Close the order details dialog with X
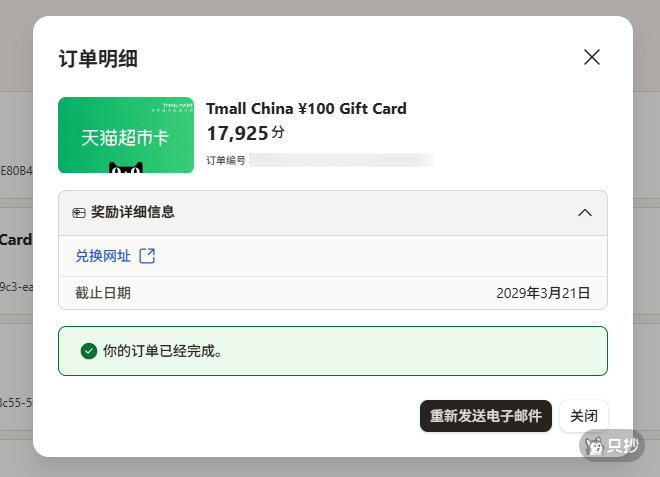The image size is (660, 477). 592,57
